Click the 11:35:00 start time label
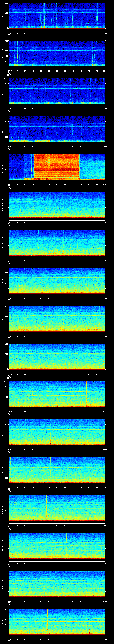 (x=9, y=260)
